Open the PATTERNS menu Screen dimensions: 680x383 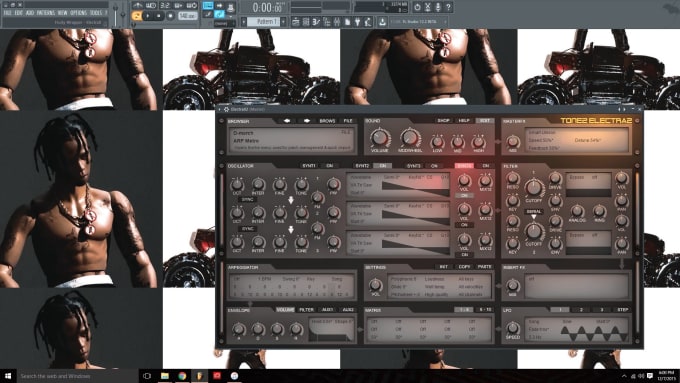[x=46, y=13]
